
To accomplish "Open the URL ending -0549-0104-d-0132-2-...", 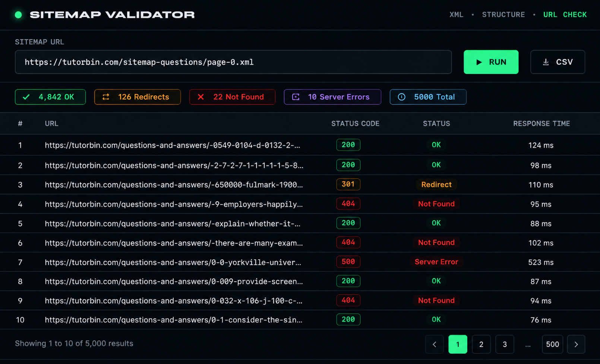I will click(173, 145).
